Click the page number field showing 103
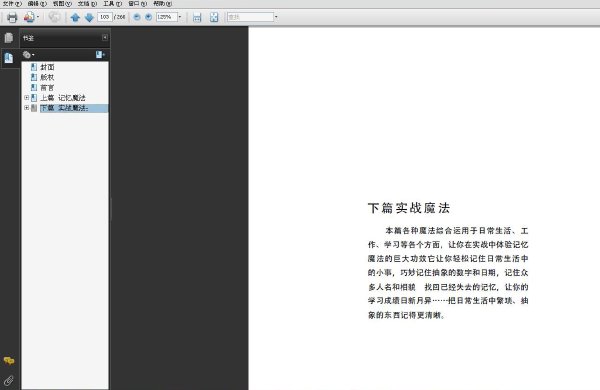 [x=104, y=17]
